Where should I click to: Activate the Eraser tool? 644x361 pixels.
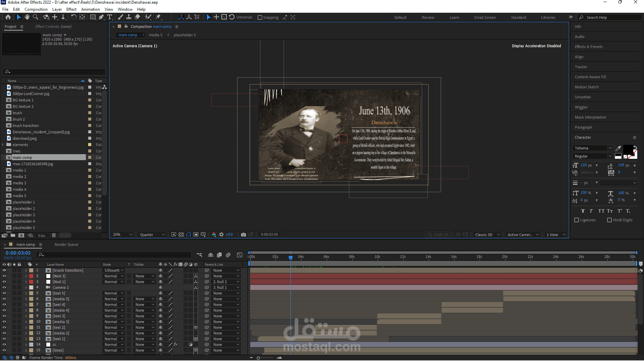coord(137,17)
